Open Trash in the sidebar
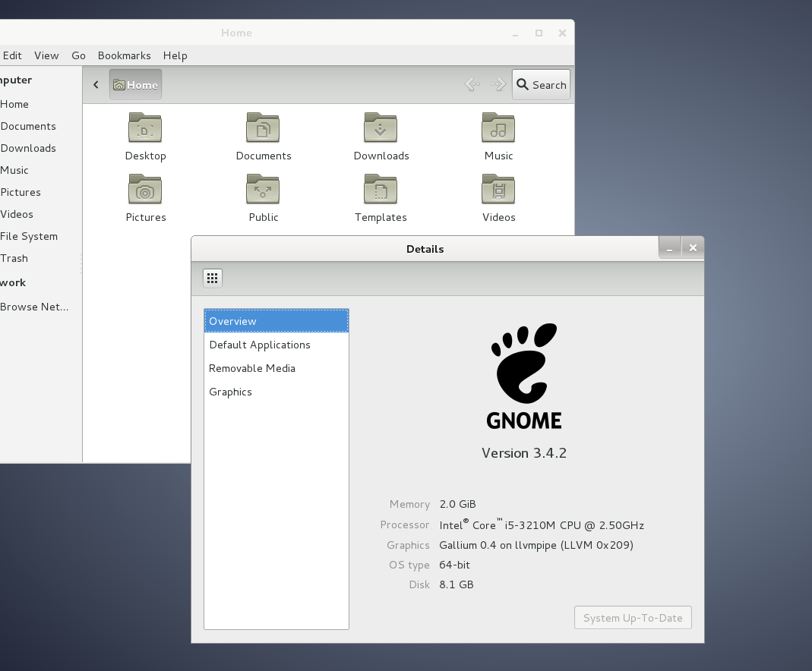Image resolution: width=812 pixels, height=671 pixels. point(40,258)
